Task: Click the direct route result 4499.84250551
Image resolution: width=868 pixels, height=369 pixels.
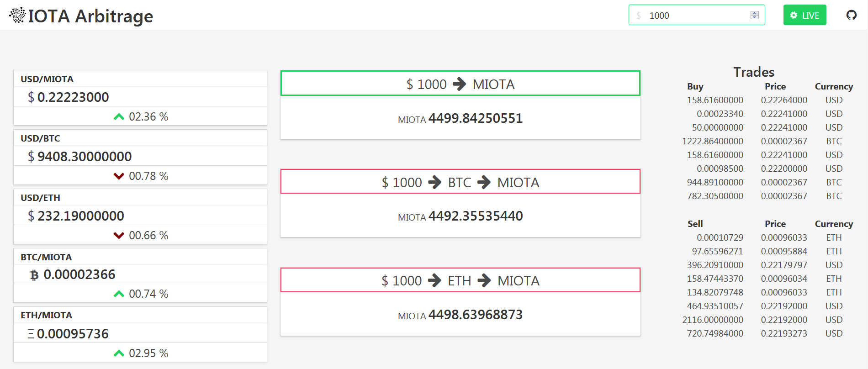Action: click(x=475, y=118)
